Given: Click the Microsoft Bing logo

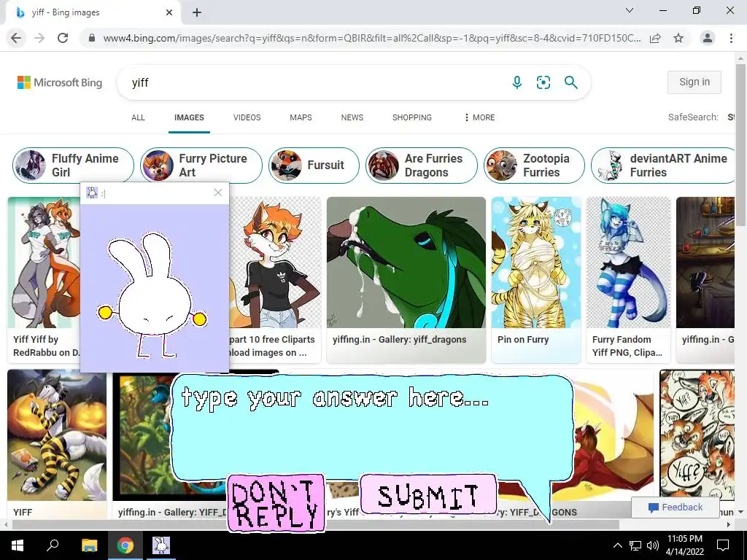Looking at the screenshot, I should (x=60, y=82).
